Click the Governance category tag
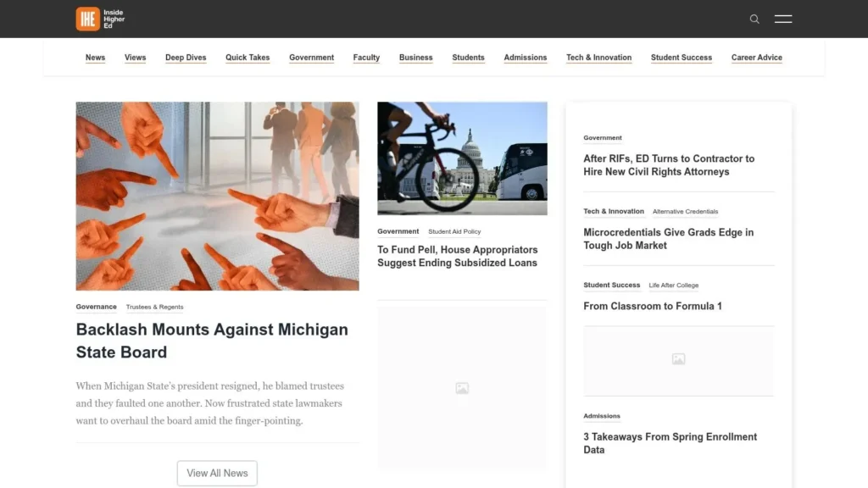This screenshot has width=868, height=488. point(97,307)
